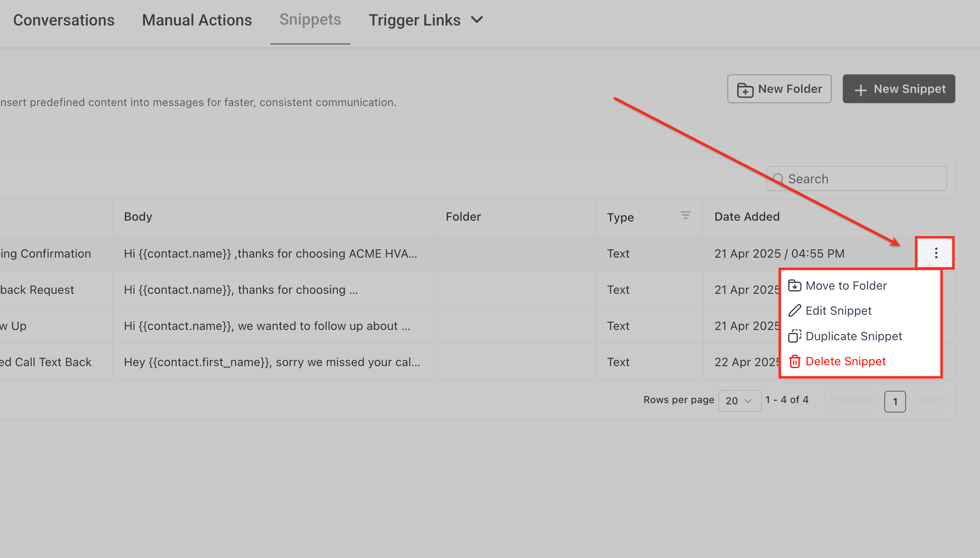Open the Manual Actions tab
Image resolution: width=980 pixels, height=558 pixels.
(x=197, y=20)
